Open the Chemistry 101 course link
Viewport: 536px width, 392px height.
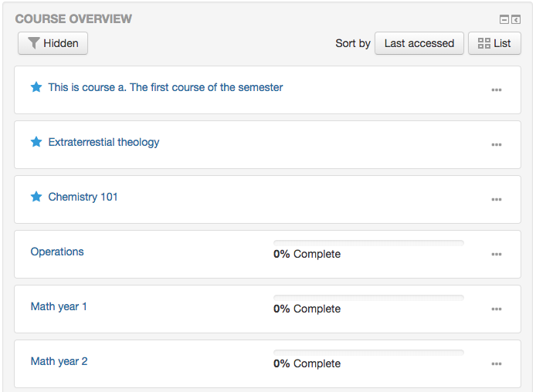tap(83, 197)
